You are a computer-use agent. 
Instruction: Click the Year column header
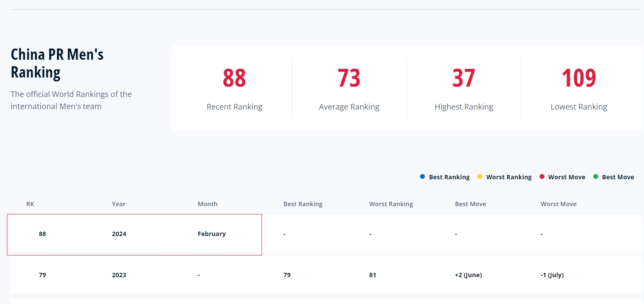click(x=119, y=204)
